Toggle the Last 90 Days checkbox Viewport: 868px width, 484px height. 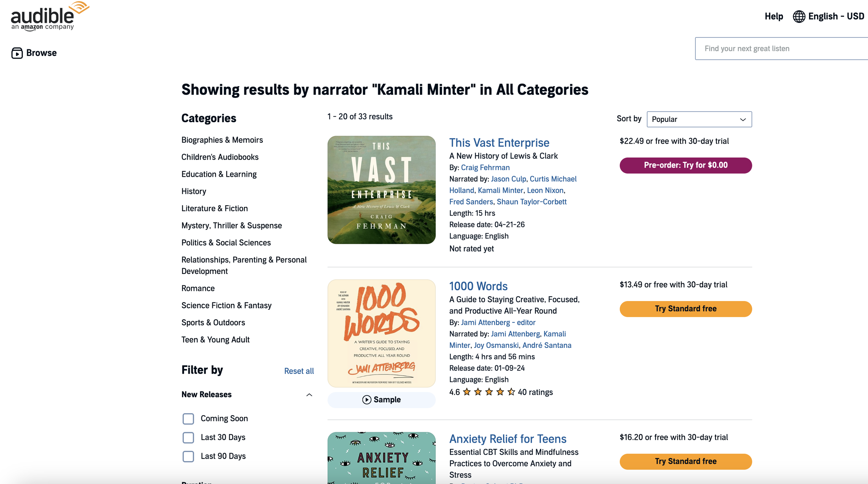pyautogui.click(x=188, y=456)
